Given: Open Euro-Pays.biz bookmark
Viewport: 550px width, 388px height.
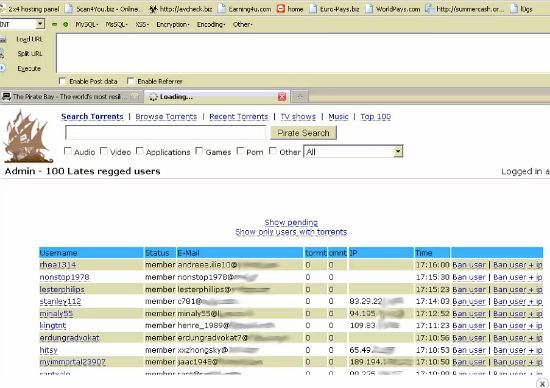Looking at the screenshot, I should point(335,9).
